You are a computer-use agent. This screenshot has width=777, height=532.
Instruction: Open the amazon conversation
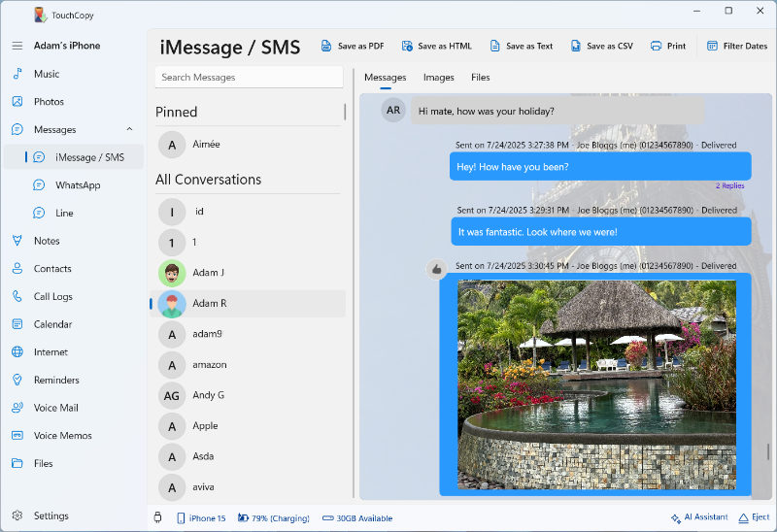coord(248,365)
